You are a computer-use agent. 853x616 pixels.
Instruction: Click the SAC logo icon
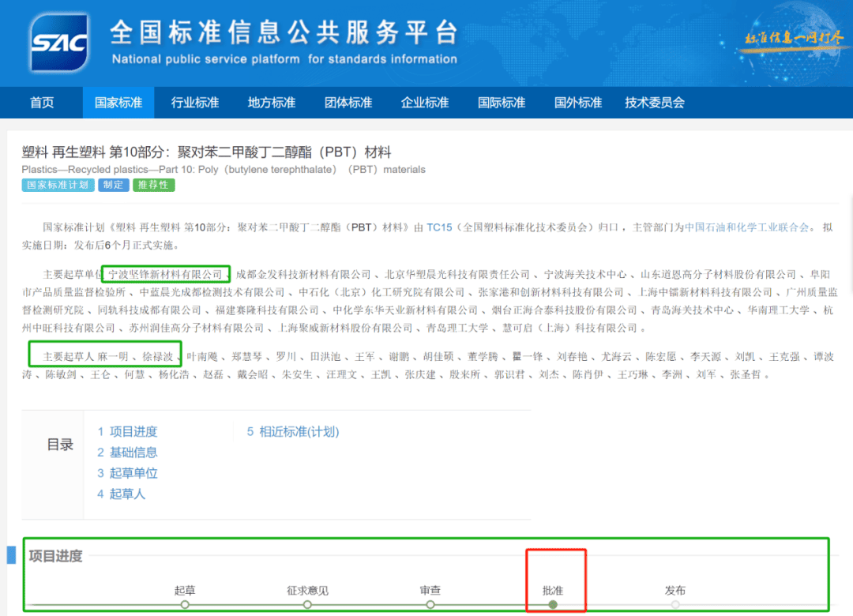click(x=59, y=42)
